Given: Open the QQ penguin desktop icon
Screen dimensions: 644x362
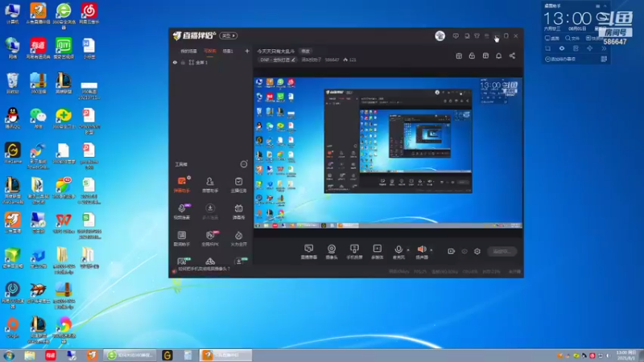Looking at the screenshot, I should tap(12, 118).
